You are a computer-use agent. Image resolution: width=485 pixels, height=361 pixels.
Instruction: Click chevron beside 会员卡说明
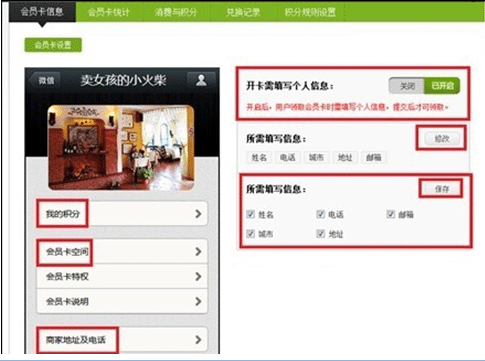[198, 301]
